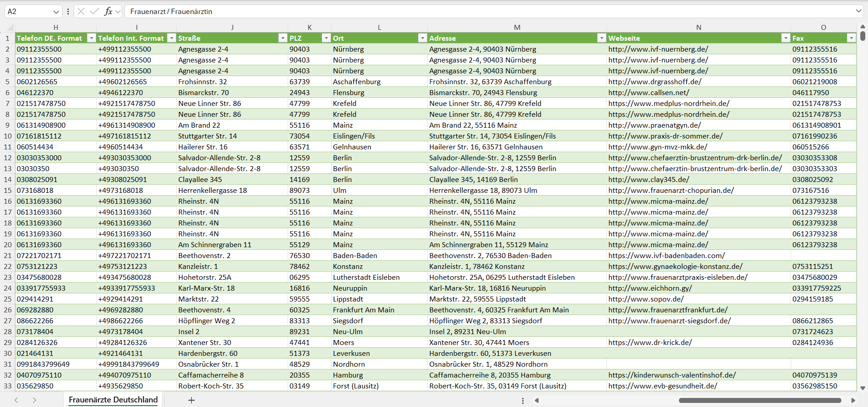Select the Frauenärzte Deutschland sheet tab
This screenshot has width=868, height=407.
click(x=113, y=400)
